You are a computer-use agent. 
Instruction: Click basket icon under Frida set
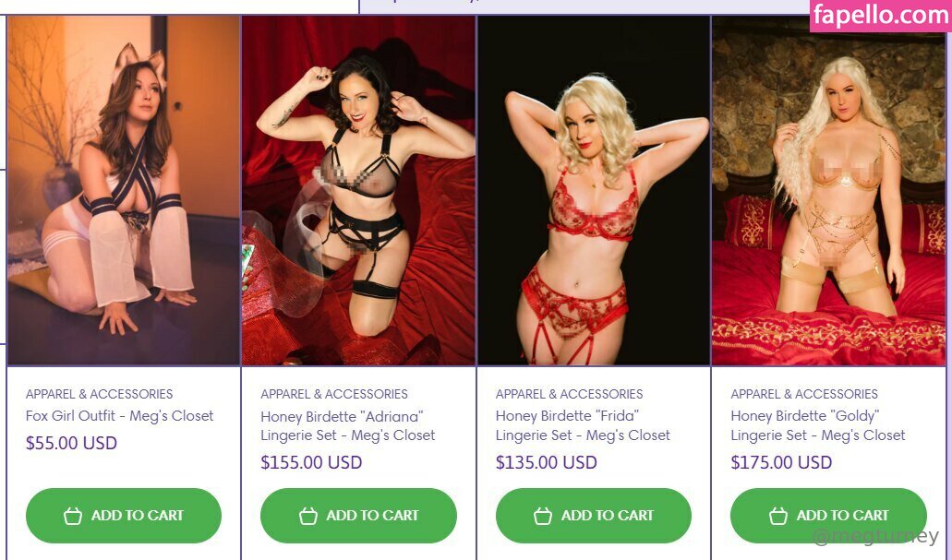coord(543,516)
